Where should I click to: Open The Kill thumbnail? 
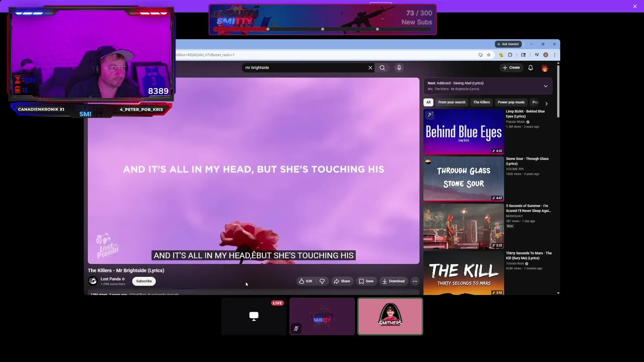(x=463, y=273)
